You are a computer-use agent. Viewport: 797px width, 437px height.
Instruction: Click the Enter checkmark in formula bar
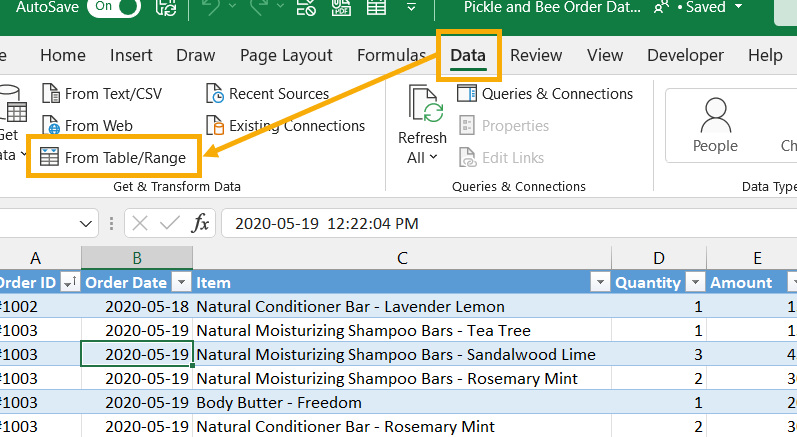(x=169, y=223)
